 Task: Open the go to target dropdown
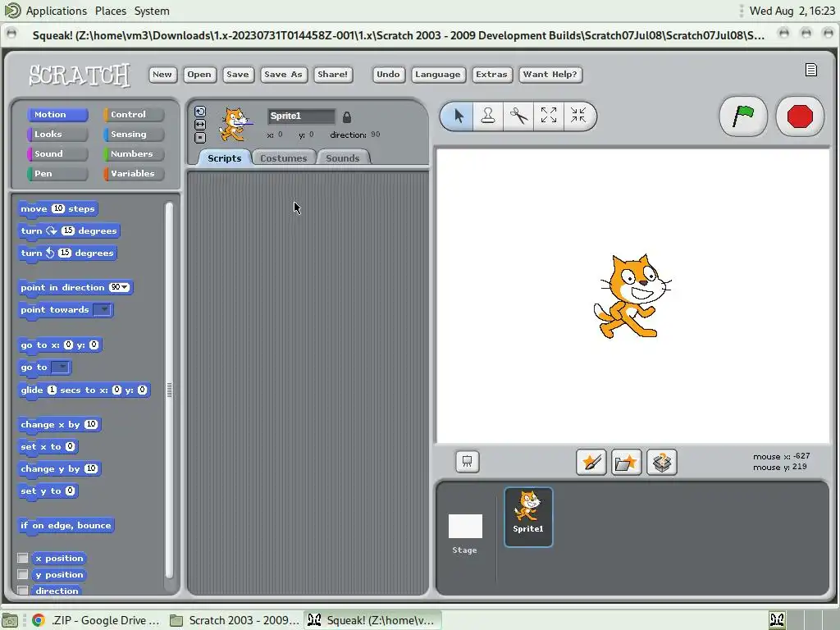61,367
